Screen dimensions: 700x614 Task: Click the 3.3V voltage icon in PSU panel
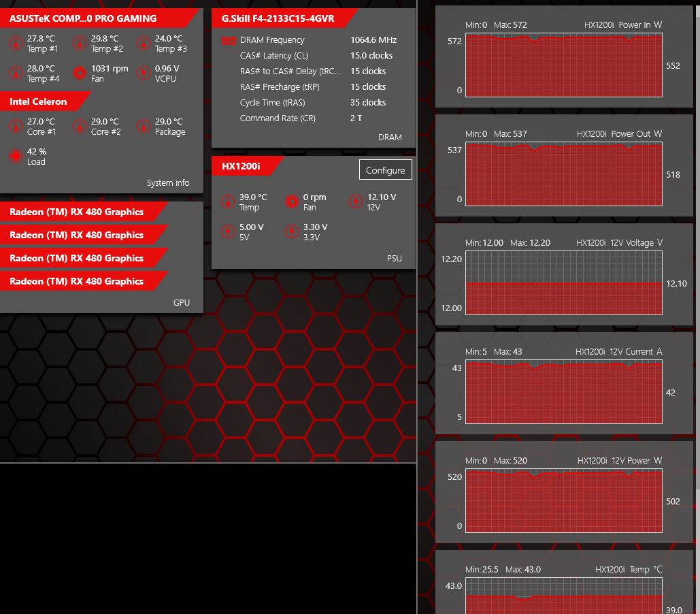click(x=292, y=231)
